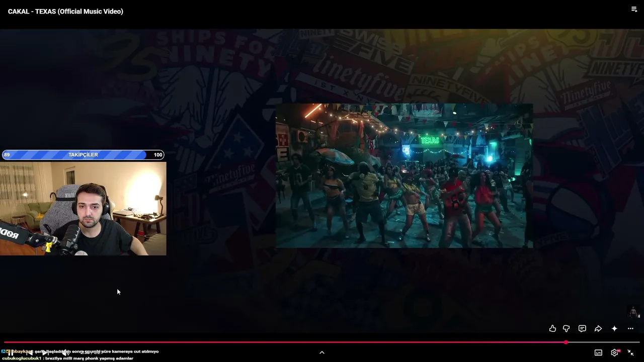The height and width of the screenshot is (362, 644).
Task: Skip to the next video
Action: 46,352
